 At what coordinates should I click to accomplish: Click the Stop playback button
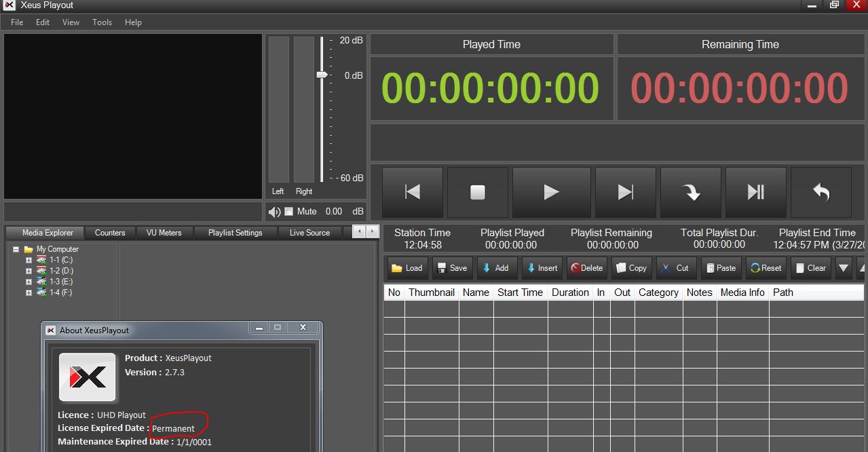[x=478, y=193]
